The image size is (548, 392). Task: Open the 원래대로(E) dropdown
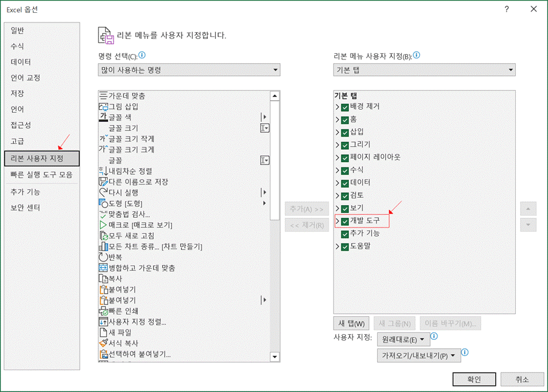(x=403, y=339)
